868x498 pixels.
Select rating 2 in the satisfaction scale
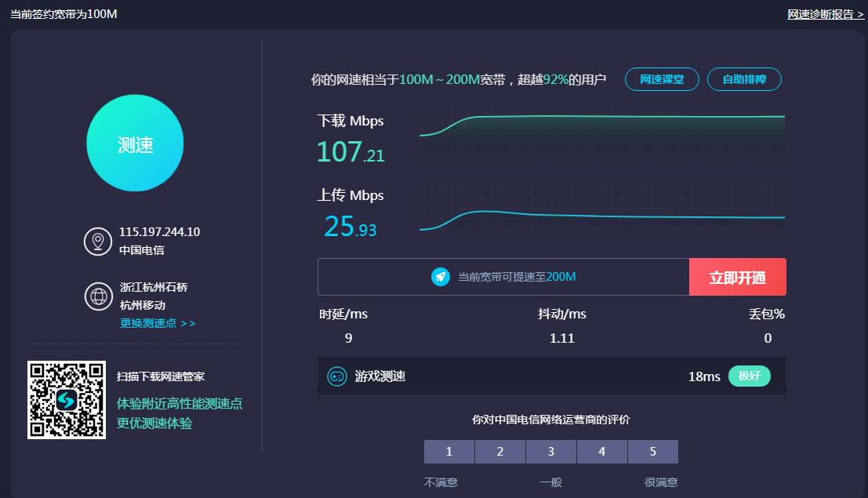tap(500, 452)
